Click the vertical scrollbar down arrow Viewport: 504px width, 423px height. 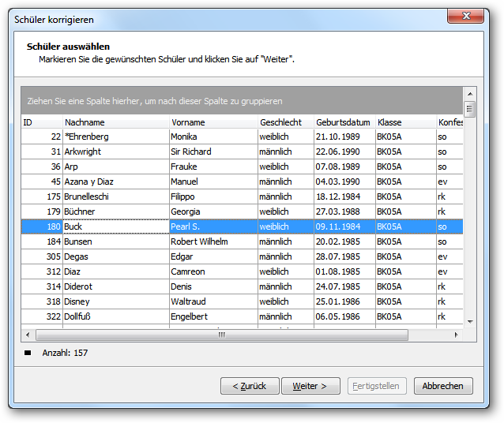[x=470, y=321]
